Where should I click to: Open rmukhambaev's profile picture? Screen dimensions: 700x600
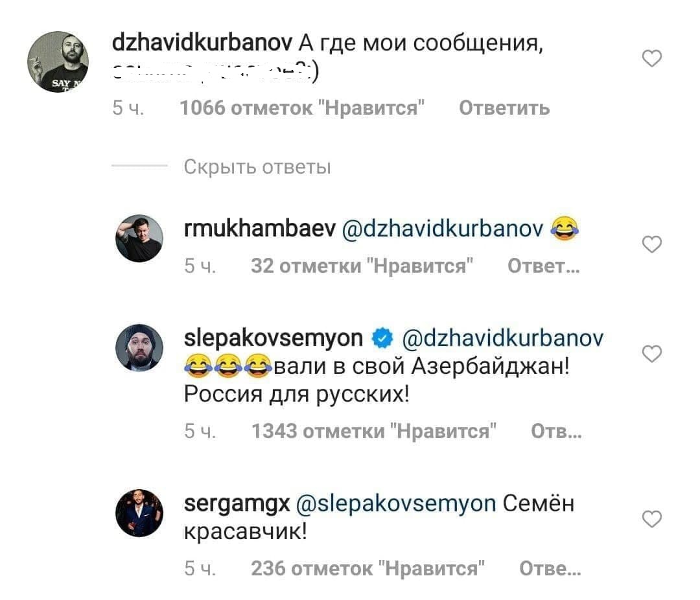pyautogui.click(x=139, y=238)
